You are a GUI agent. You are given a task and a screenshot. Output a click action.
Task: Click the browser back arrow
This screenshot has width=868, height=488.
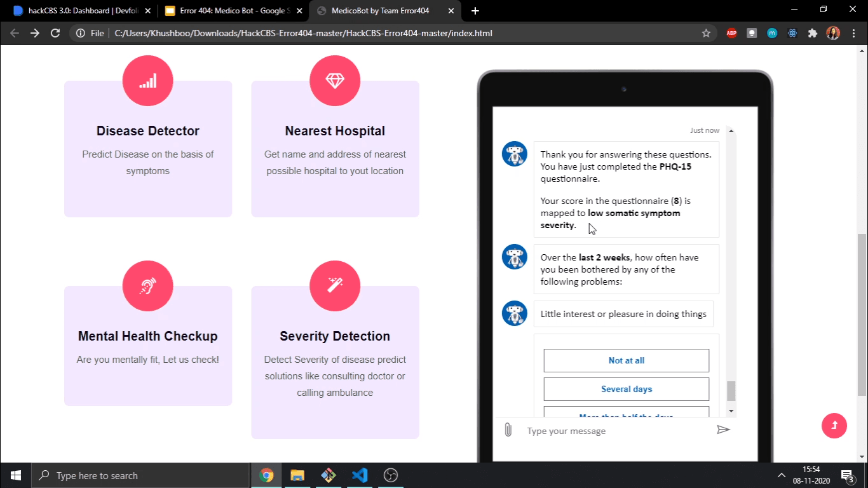15,33
